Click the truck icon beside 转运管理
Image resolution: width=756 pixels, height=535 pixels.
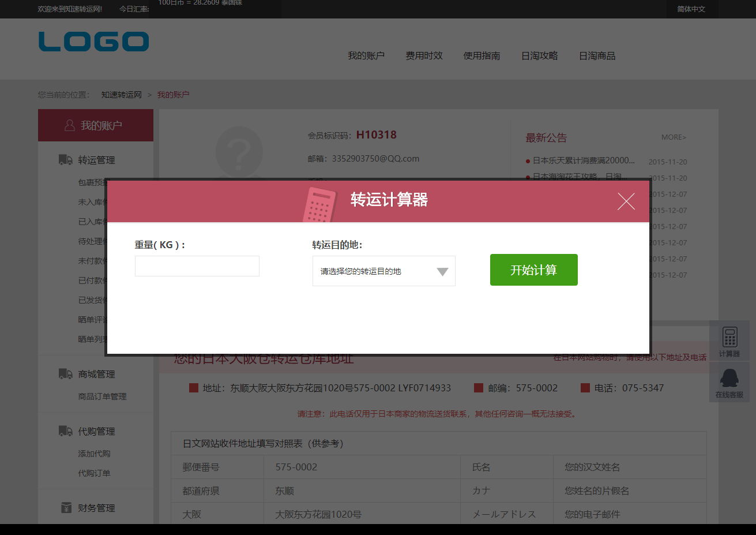(65, 160)
